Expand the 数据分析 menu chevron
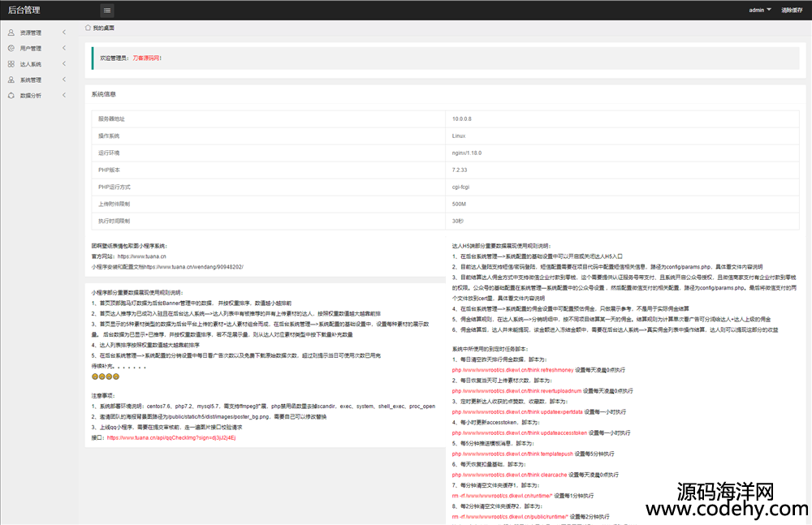Viewport: 812px width, 525px height. 64,96
